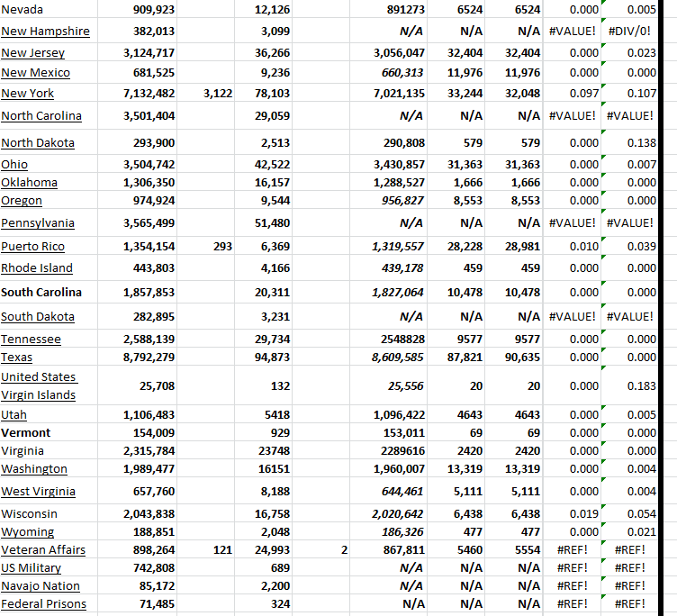Click the Pennsylvania hyperlink

pos(38,223)
